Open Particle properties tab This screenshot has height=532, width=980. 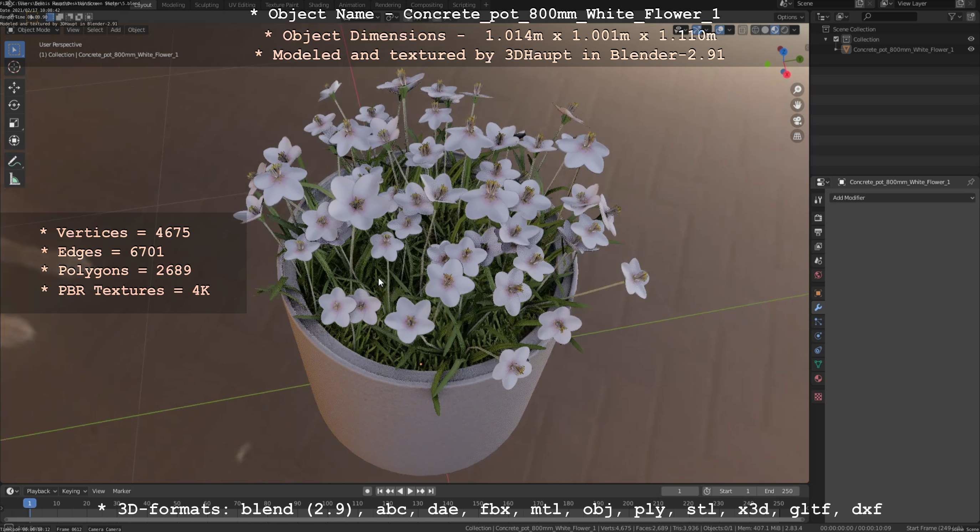pos(818,322)
